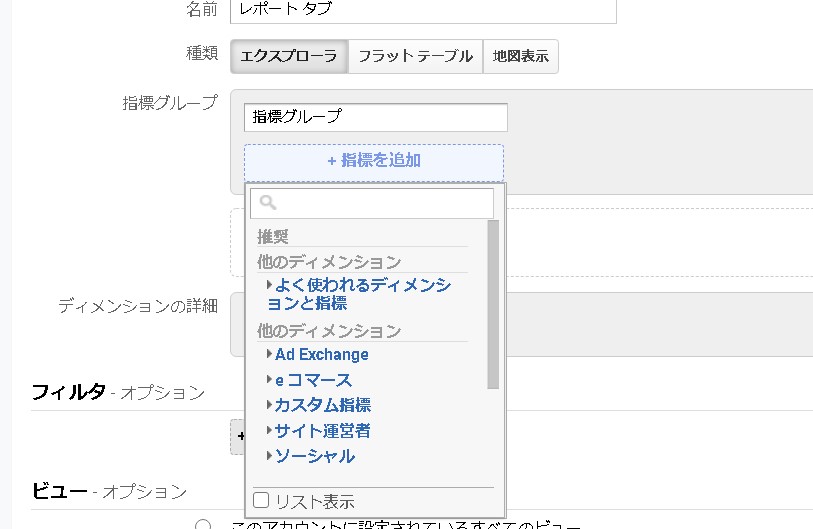
Task: Click the 推奨 section header in the dropdown
Action: tap(273, 237)
